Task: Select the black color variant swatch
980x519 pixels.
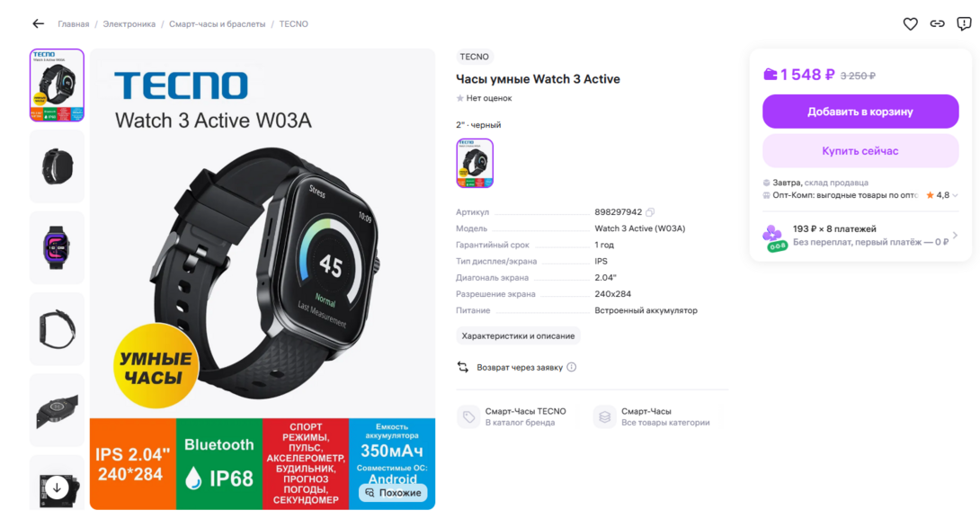Action: click(x=475, y=163)
